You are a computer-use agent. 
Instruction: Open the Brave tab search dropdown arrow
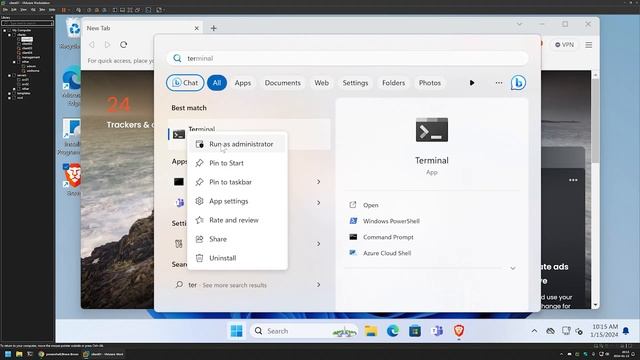pyautogui.click(x=519, y=24)
